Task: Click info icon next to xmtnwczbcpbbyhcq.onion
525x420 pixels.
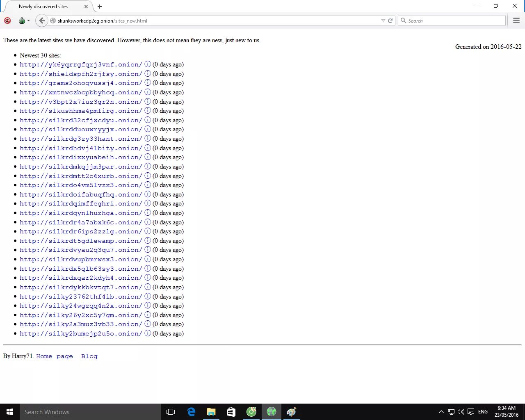Action: coord(148,92)
